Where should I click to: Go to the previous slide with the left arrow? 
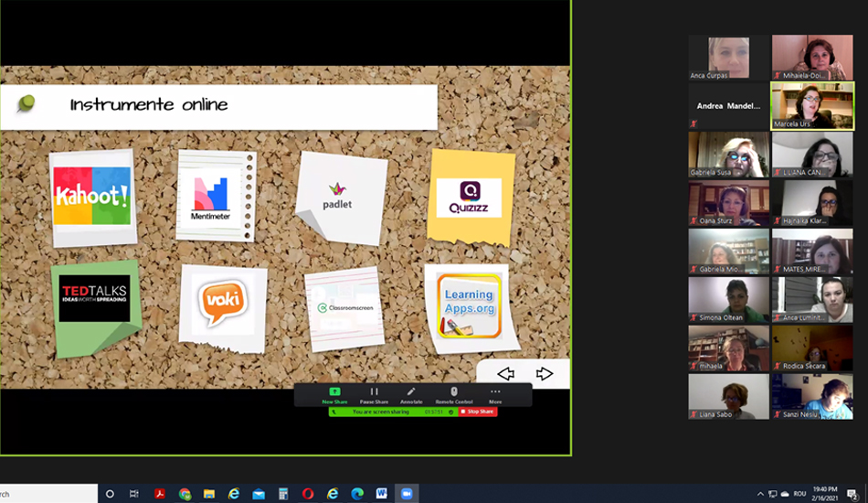(505, 374)
